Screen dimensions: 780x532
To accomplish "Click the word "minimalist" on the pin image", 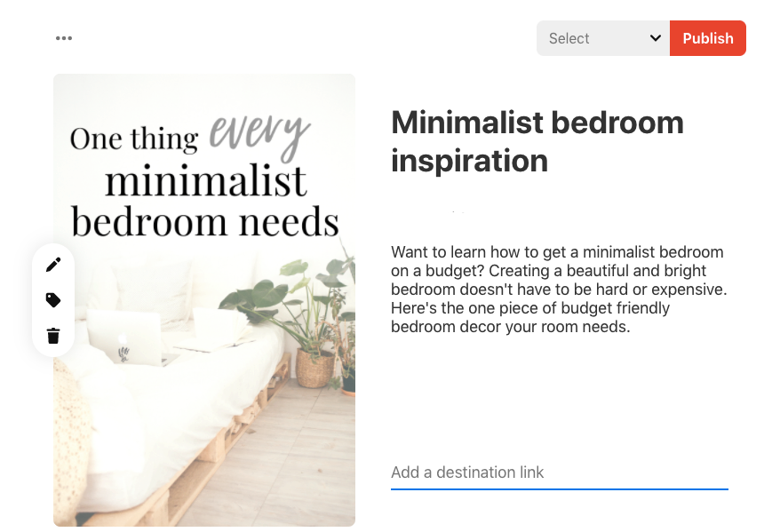I will coord(205,180).
